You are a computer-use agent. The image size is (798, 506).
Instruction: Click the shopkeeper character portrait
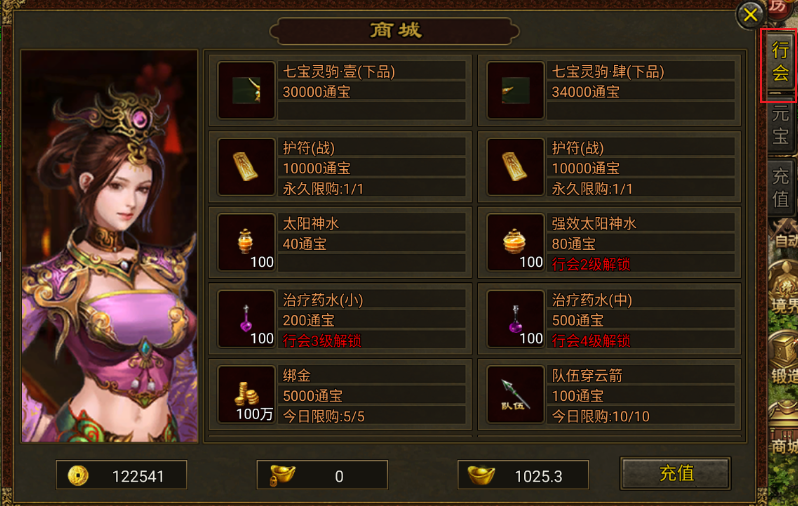[109, 246]
